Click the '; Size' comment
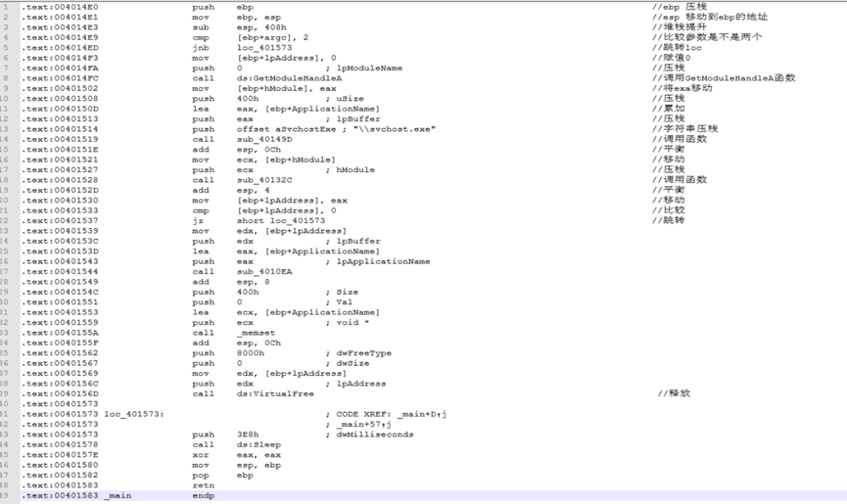The image size is (847, 504). click(x=342, y=292)
